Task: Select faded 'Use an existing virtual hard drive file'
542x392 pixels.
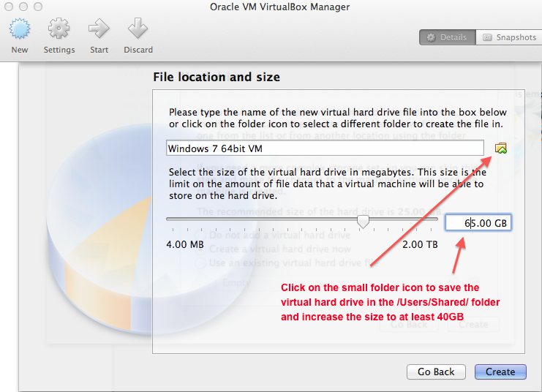Action: (x=198, y=263)
